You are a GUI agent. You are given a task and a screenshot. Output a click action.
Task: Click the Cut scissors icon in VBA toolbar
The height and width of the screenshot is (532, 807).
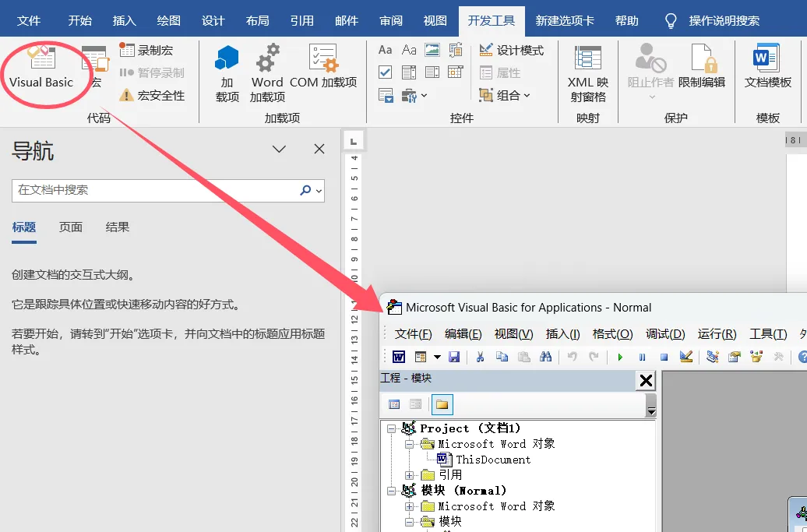pyautogui.click(x=480, y=357)
